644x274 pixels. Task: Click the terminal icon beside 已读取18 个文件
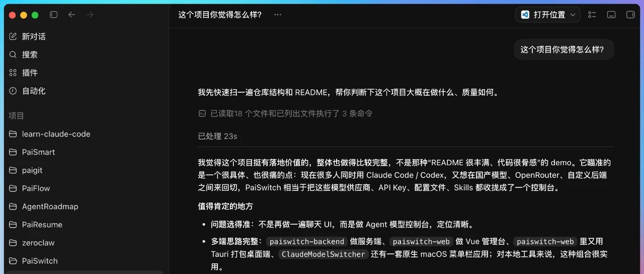[x=202, y=114]
